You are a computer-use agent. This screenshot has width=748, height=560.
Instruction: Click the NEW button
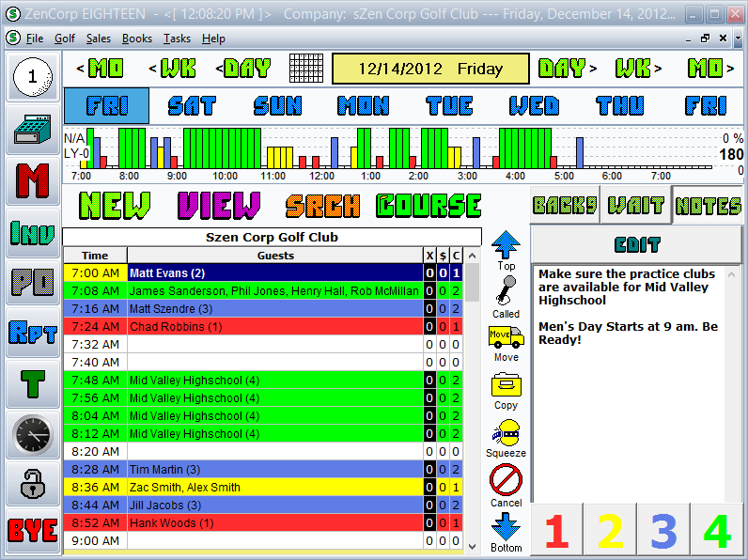point(115,205)
